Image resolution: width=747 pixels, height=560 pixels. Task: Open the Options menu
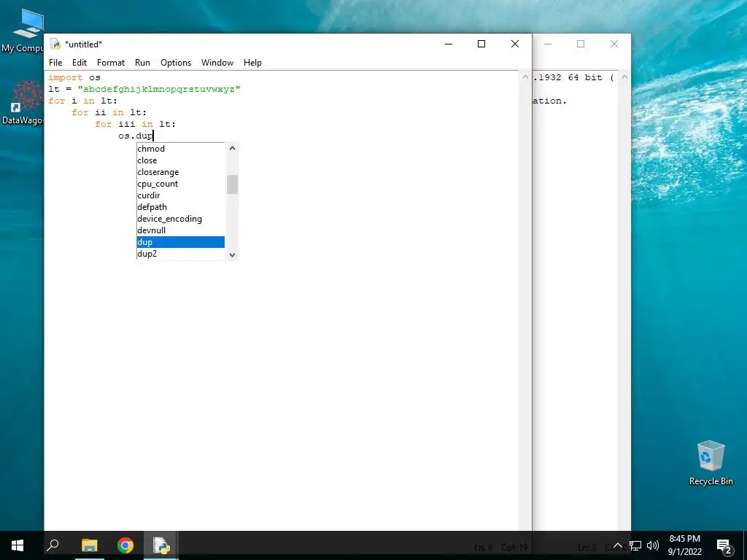pos(176,63)
